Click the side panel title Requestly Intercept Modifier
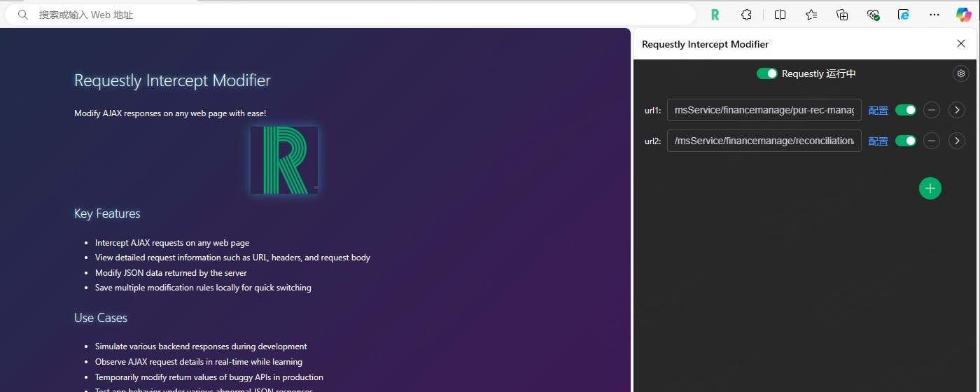 [x=705, y=44]
